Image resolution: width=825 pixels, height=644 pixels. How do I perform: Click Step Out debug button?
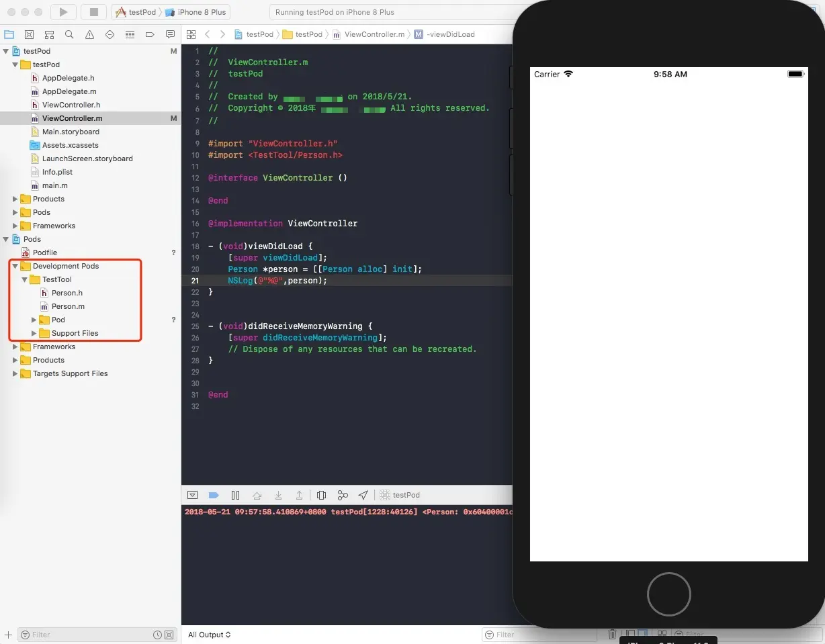click(x=300, y=495)
